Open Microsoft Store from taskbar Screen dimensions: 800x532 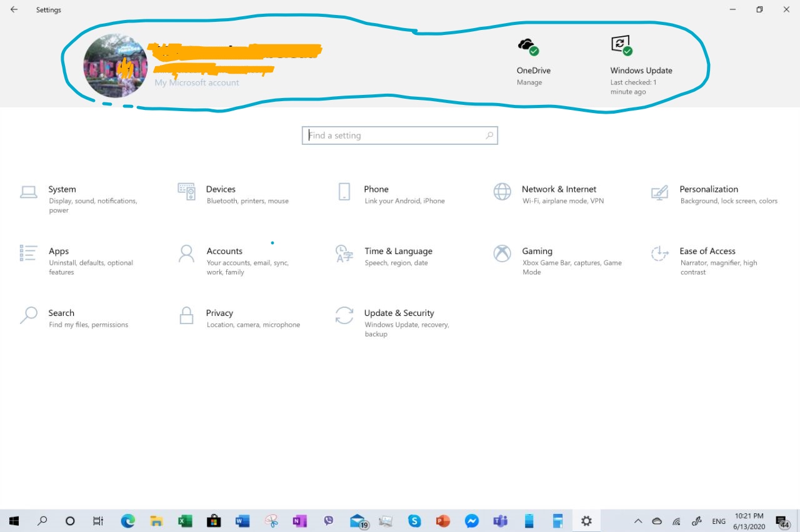(x=214, y=521)
